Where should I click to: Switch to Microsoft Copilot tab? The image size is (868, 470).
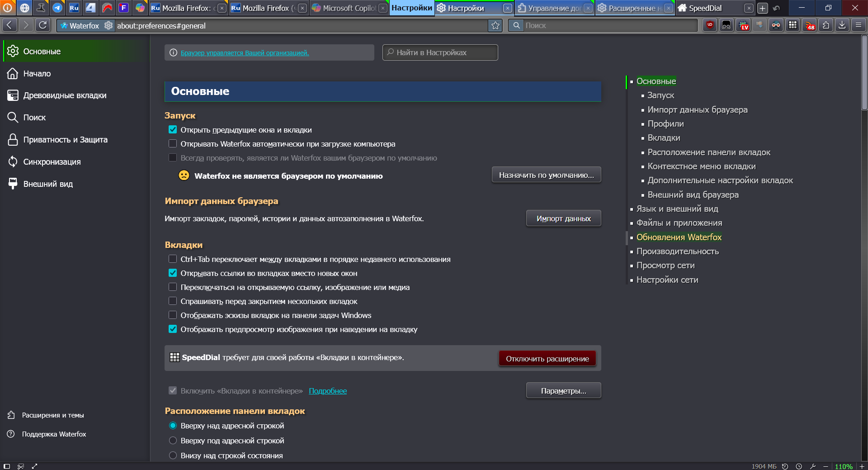click(x=349, y=8)
